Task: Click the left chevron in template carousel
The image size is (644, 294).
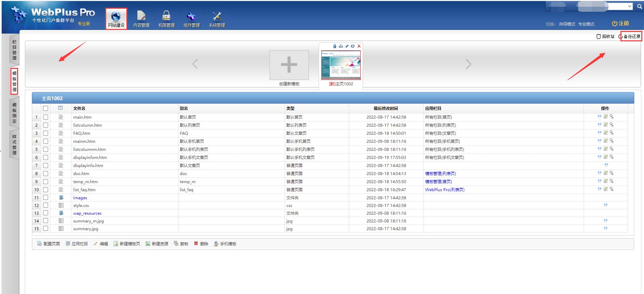Action: 195,64
